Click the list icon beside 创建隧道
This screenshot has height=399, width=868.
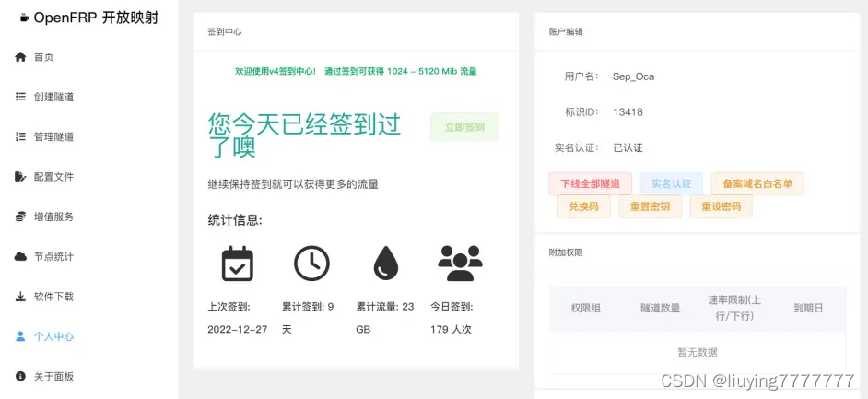[x=20, y=97]
